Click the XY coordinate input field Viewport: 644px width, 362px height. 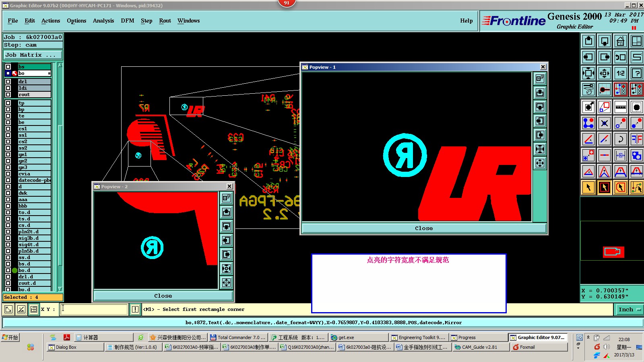point(94,309)
